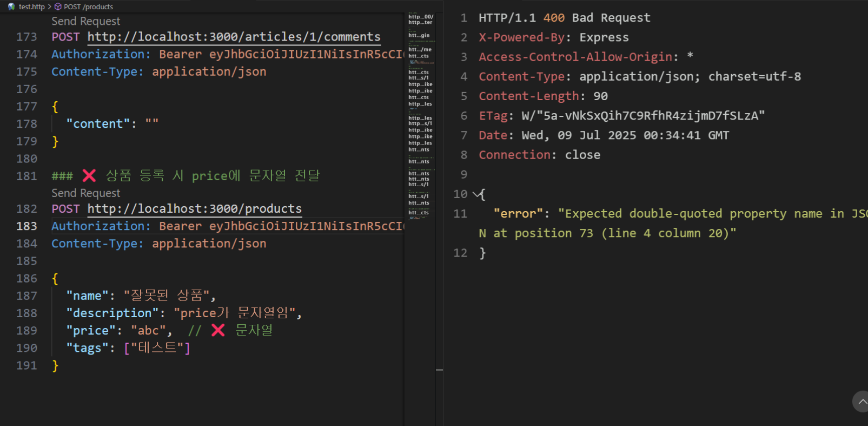This screenshot has height=426, width=868.
Task: Click the Access-Control-Allow-Origin response header
Action: [x=586, y=57]
